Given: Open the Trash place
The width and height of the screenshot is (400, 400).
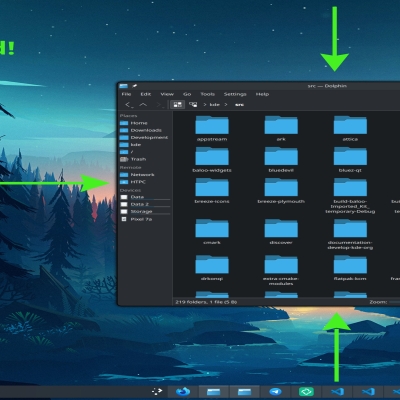Looking at the screenshot, I should coord(145,159).
